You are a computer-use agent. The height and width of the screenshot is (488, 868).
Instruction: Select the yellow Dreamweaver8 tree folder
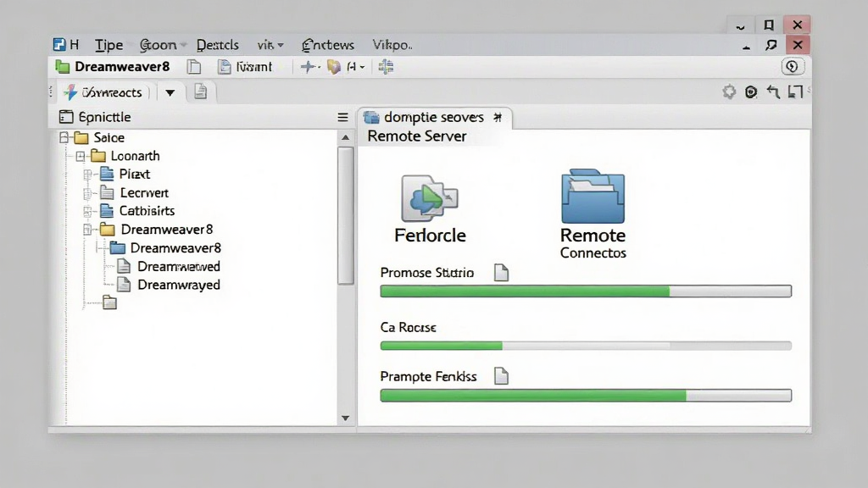[157, 229]
